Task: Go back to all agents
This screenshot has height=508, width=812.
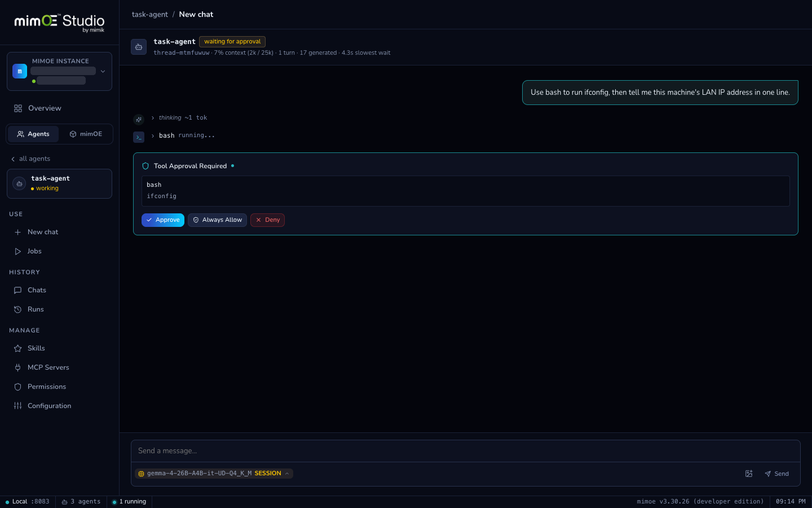Action: [30, 159]
